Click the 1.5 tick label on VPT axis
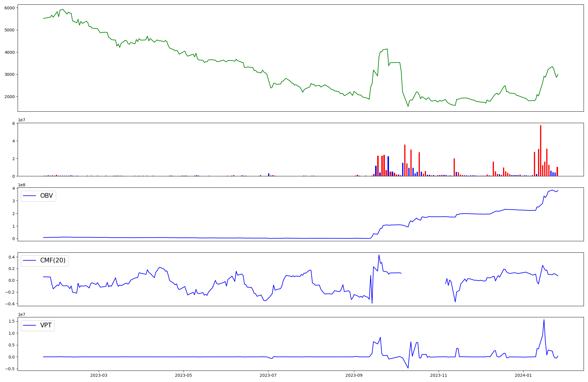 point(11,321)
